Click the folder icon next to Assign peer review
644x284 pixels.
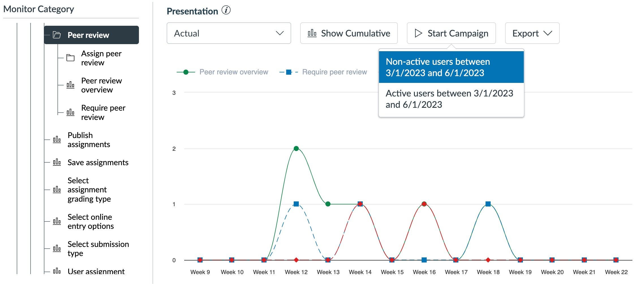coord(70,58)
